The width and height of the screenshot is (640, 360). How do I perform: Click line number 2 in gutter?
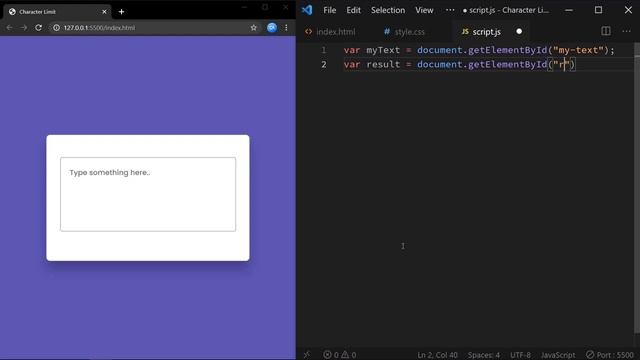pyautogui.click(x=324, y=64)
